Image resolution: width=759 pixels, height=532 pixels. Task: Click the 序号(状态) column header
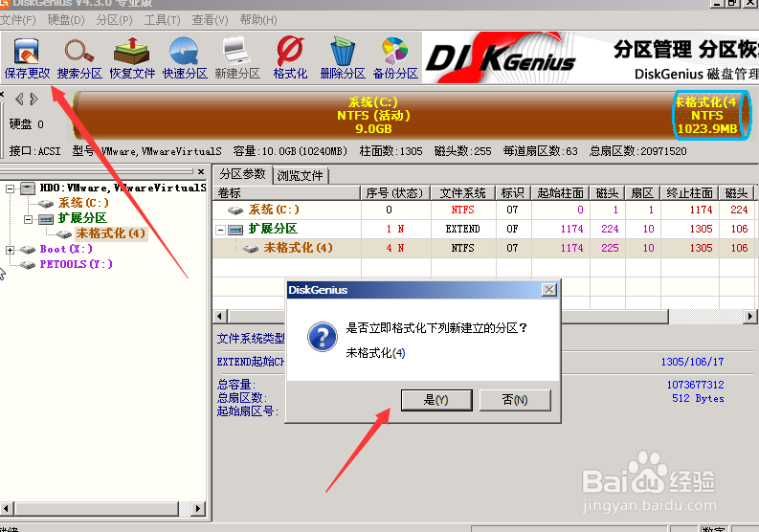click(395, 193)
